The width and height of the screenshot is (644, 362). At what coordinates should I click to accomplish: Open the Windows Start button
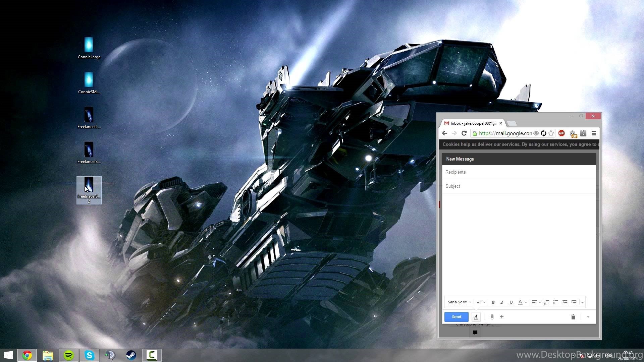(8, 355)
